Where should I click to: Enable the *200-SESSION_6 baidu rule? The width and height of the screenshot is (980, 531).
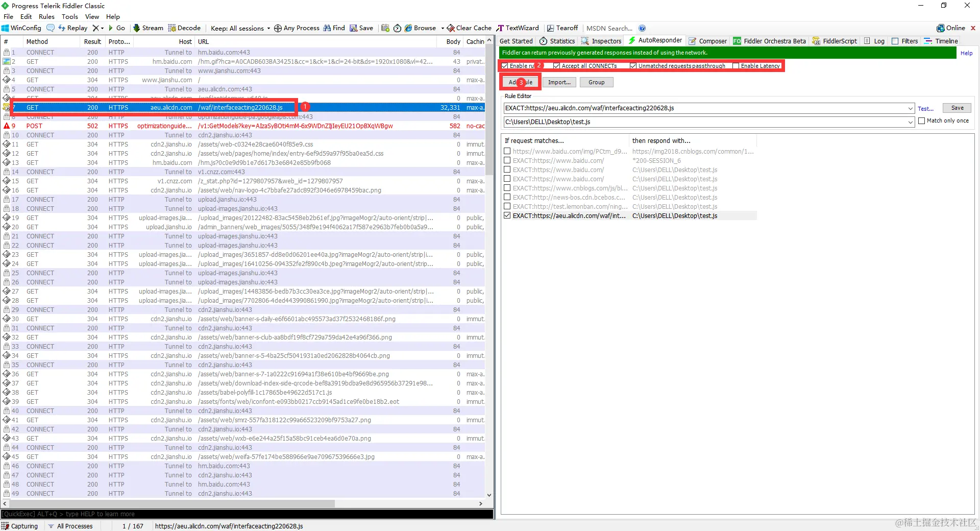click(507, 160)
